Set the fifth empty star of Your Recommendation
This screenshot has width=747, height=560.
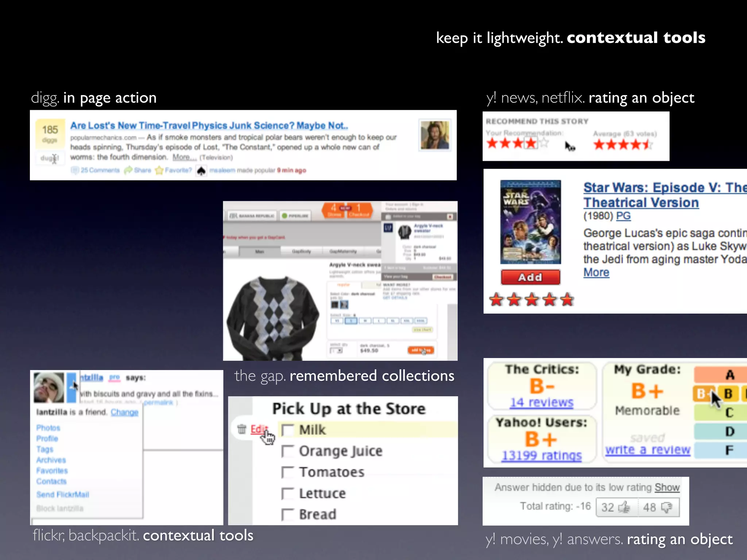pyautogui.click(x=543, y=143)
